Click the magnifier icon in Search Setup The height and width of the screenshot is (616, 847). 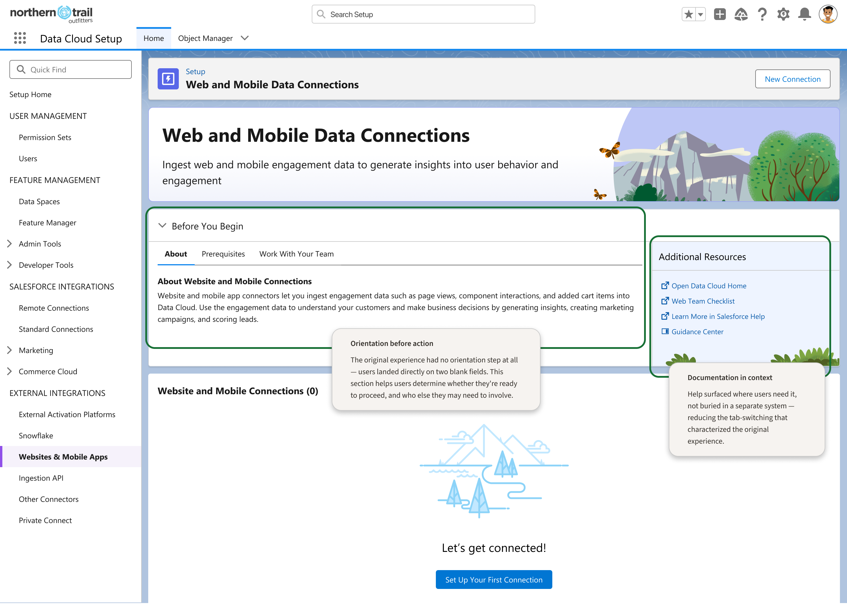coord(321,14)
